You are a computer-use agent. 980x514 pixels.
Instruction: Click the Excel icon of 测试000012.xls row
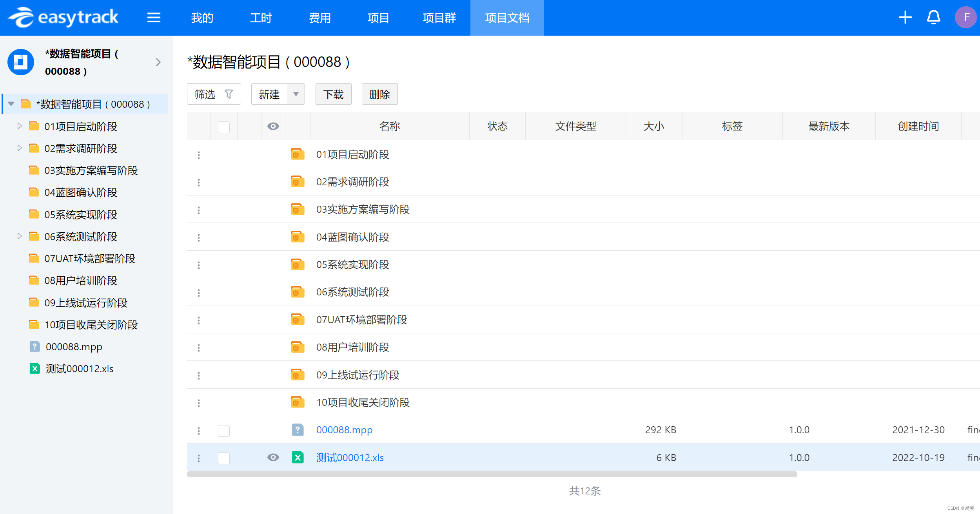click(x=298, y=457)
